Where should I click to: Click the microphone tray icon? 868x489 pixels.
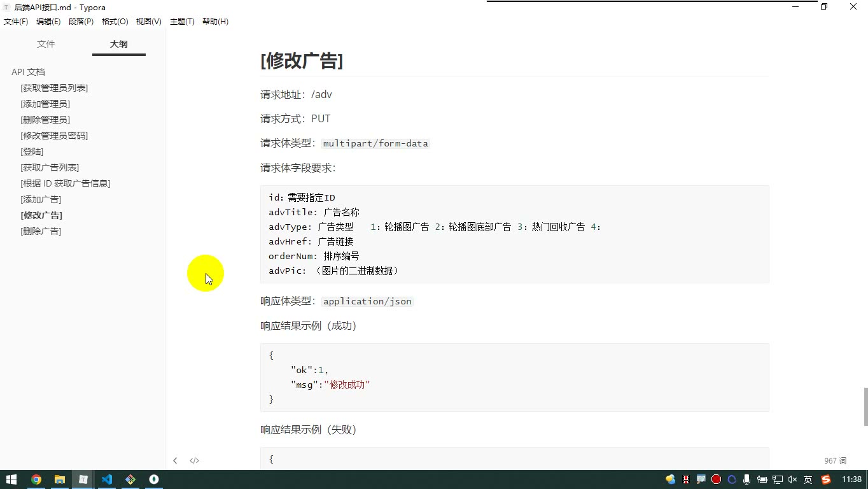pyautogui.click(x=746, y=479)
